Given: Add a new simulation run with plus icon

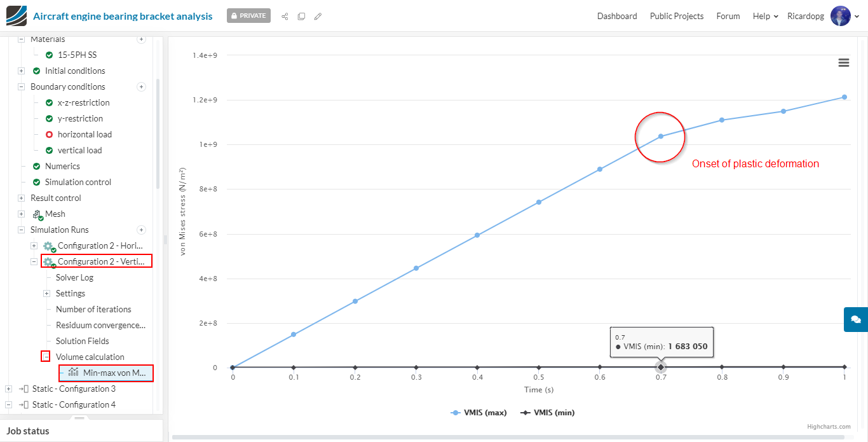Looking at the screenshot, I should (x=142, y=230).
